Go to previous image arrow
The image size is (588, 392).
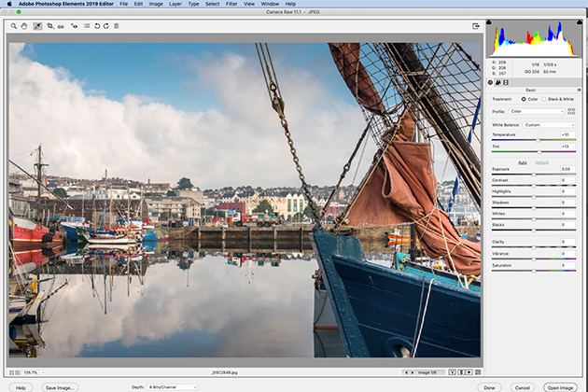[x=406, y=372]
